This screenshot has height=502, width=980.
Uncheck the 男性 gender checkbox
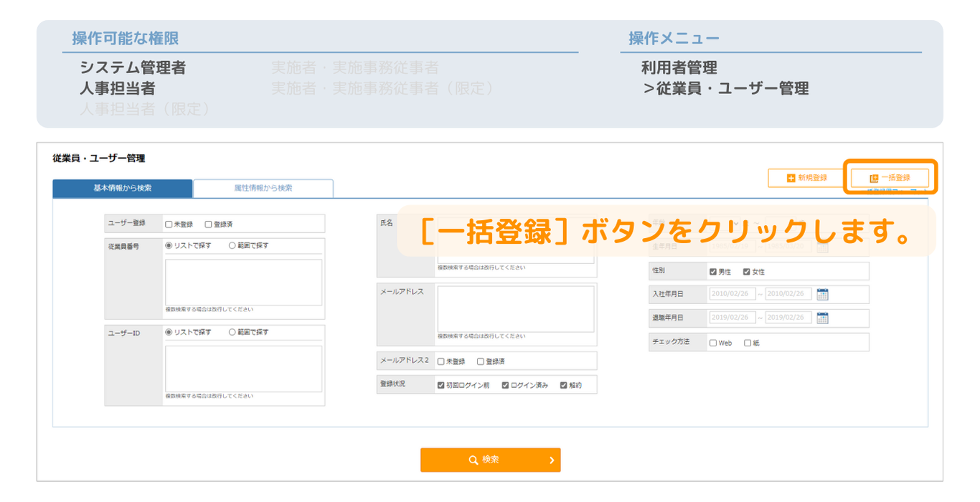tap(713, 272)
